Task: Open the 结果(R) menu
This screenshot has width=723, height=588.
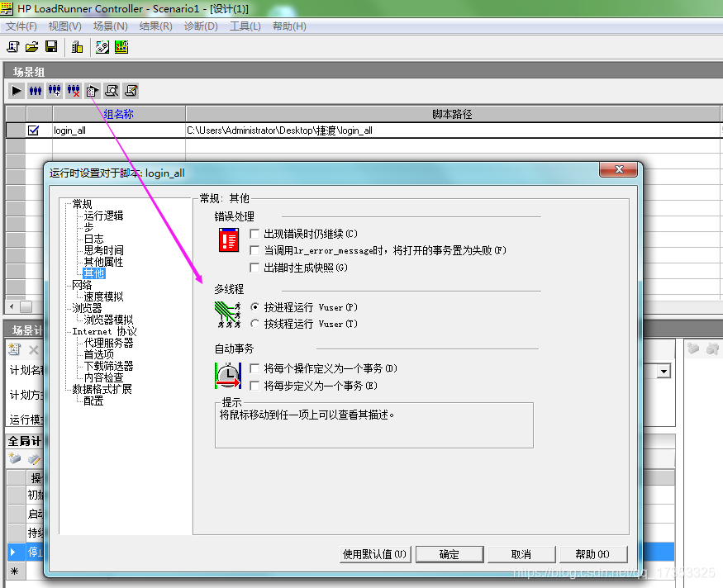Action: pyautogui.click(x=156, y=26)
